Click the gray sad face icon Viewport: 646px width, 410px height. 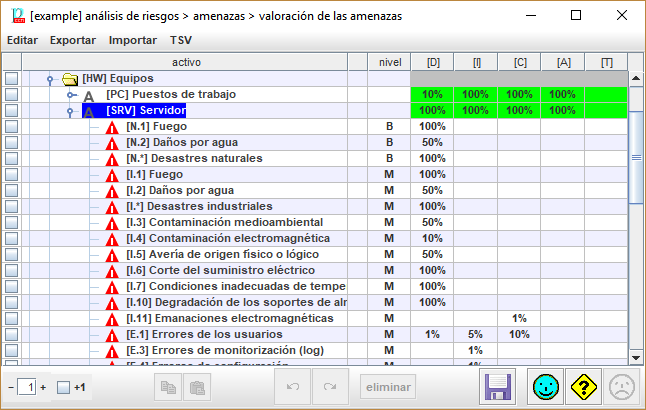point(622,386)
